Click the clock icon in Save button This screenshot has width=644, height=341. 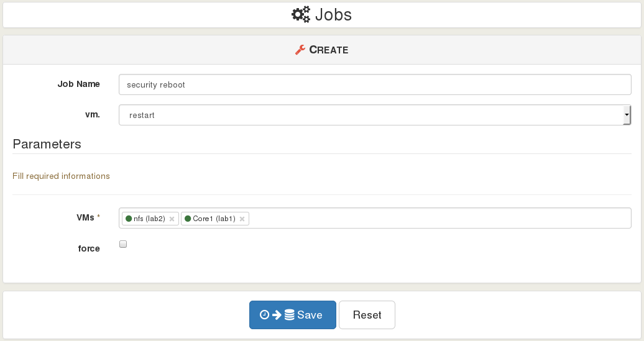(x=265, y=315)
